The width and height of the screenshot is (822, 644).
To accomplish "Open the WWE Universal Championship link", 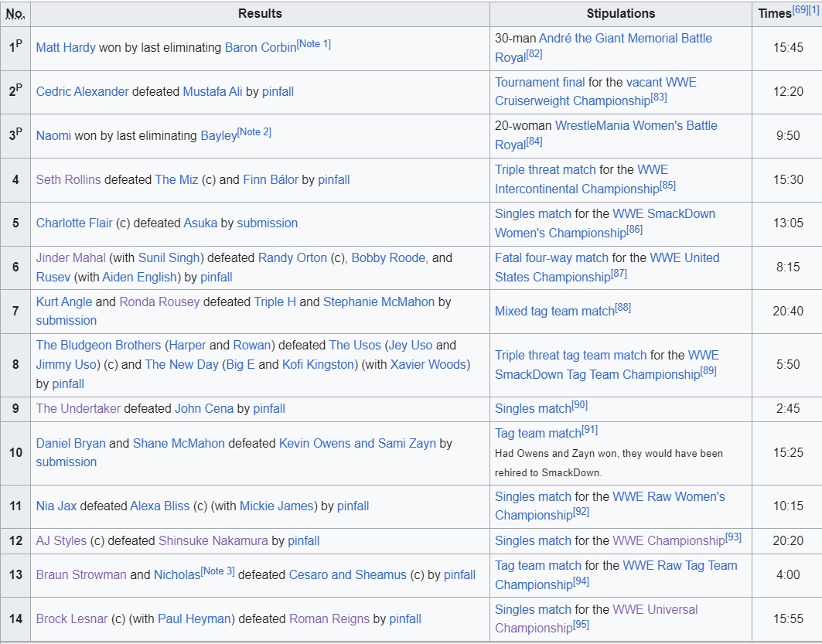I will (596, 618).
